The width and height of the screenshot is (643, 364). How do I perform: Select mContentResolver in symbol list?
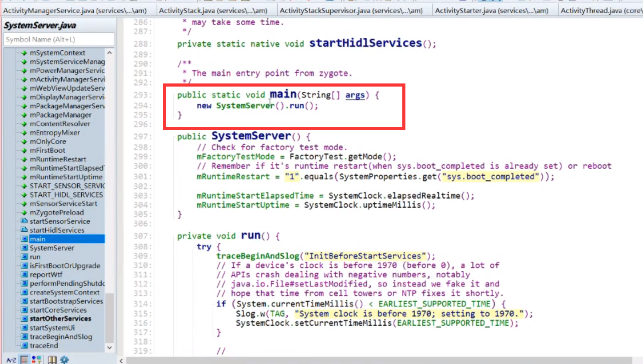[x=60, y=124]
